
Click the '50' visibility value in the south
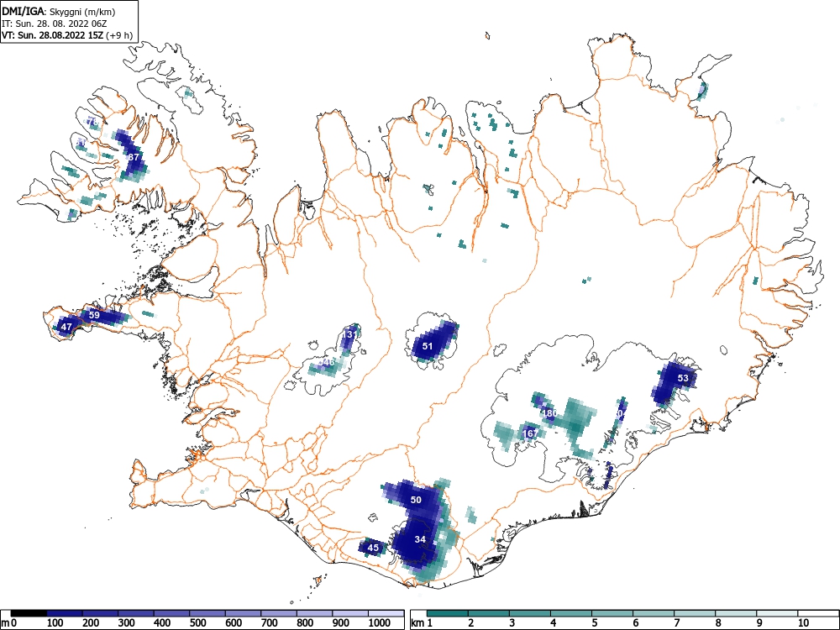[x=416, y=500]
